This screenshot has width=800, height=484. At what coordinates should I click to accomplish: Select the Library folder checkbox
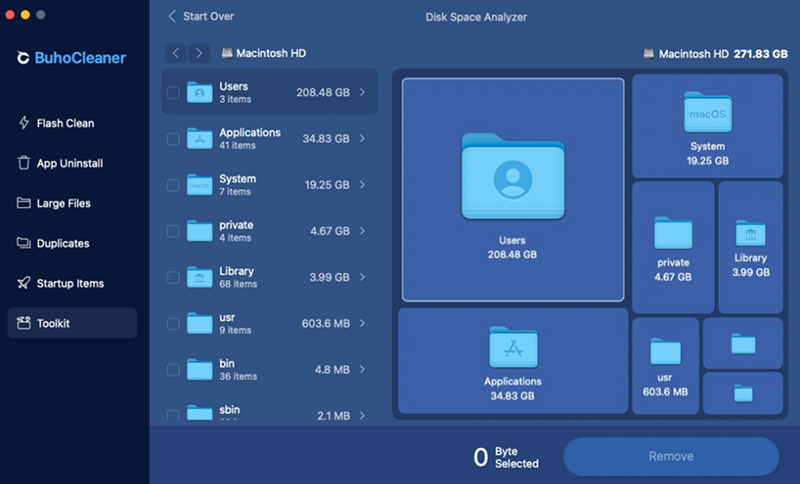tap(173, 277)
